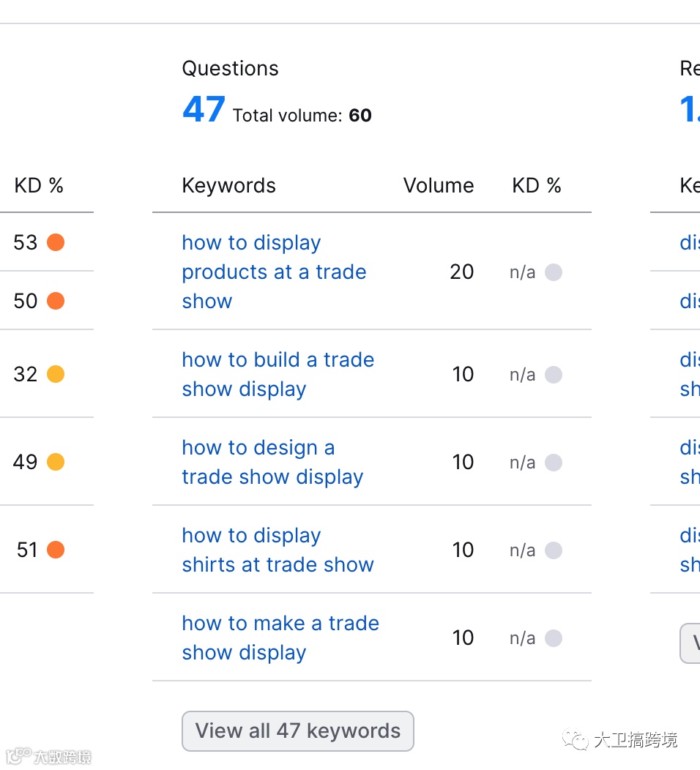Click gray n/a dot for 'build a trade show display'
700x770 pixels.
coord(554,375)
